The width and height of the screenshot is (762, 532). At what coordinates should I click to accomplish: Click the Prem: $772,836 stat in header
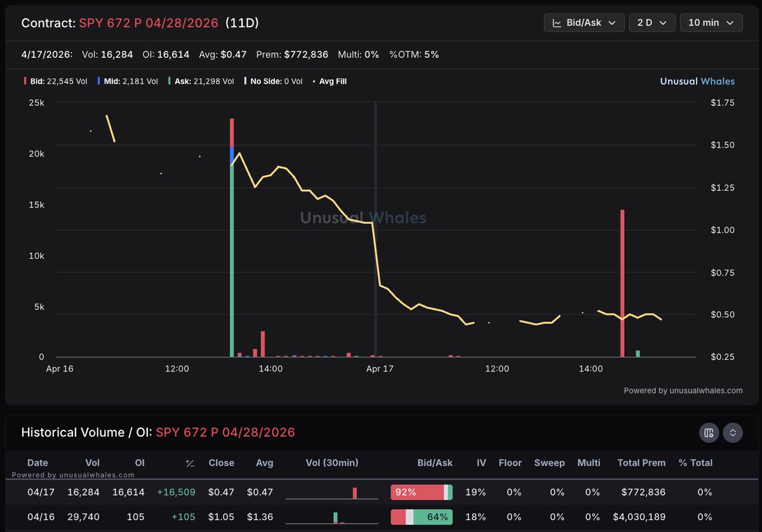pyautogui.click(x=292, y=55)
